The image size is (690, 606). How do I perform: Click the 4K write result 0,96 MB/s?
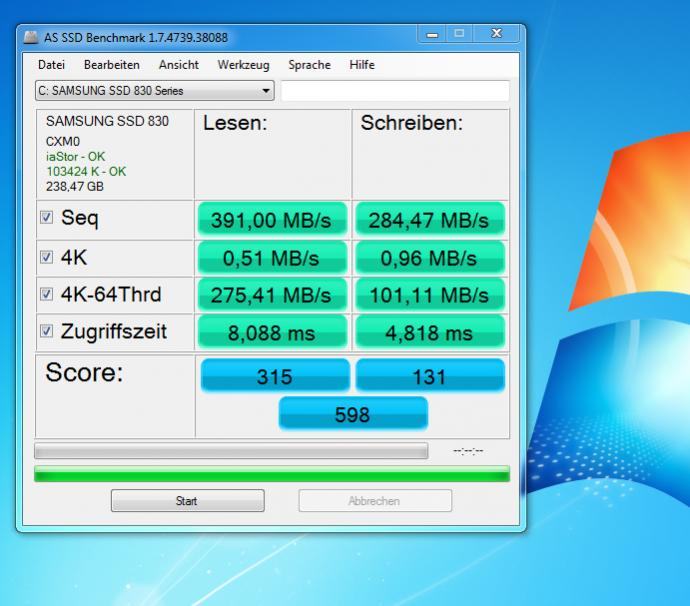[x=430, y=258]
